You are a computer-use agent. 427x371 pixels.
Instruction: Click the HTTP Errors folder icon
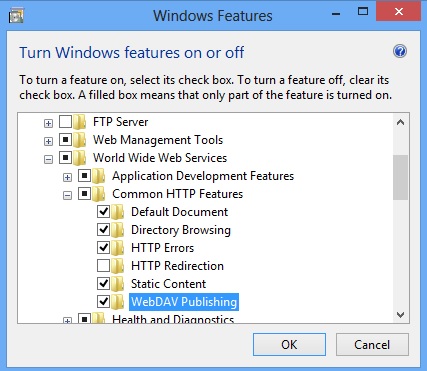pos(118,248)
